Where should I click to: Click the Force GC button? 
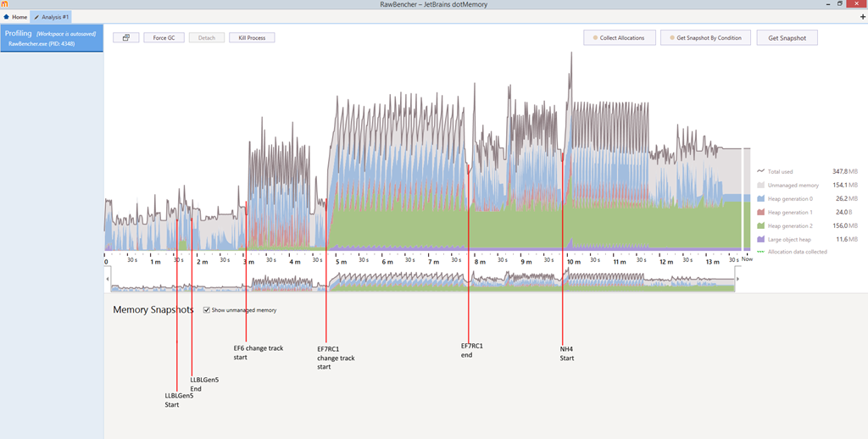(x=164, y=37)
